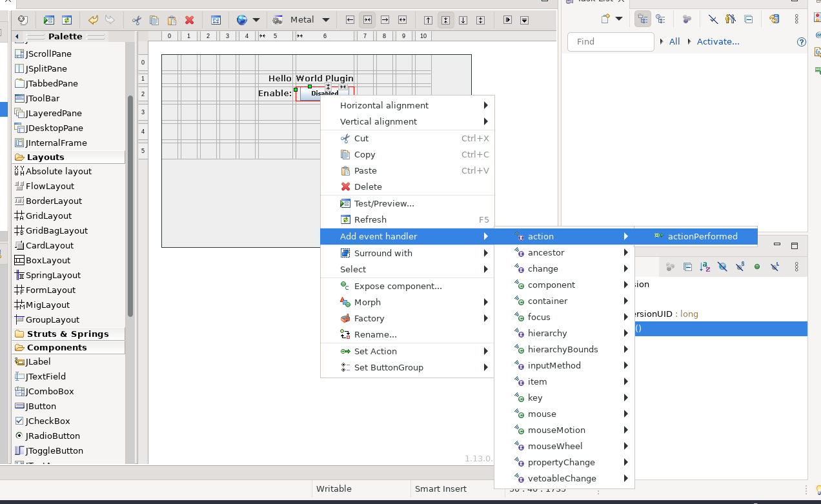
Task: Open the New Task dropdown arrow
Action: pyautogui.click(x=619, y=19)
